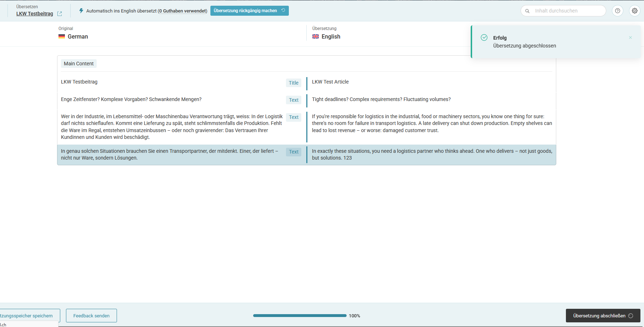Edit the translation 'Tight deadlines? Complex requirements?'
This screenshot has height=327, width=644.
pyautogui.click(x=381, y=99)
